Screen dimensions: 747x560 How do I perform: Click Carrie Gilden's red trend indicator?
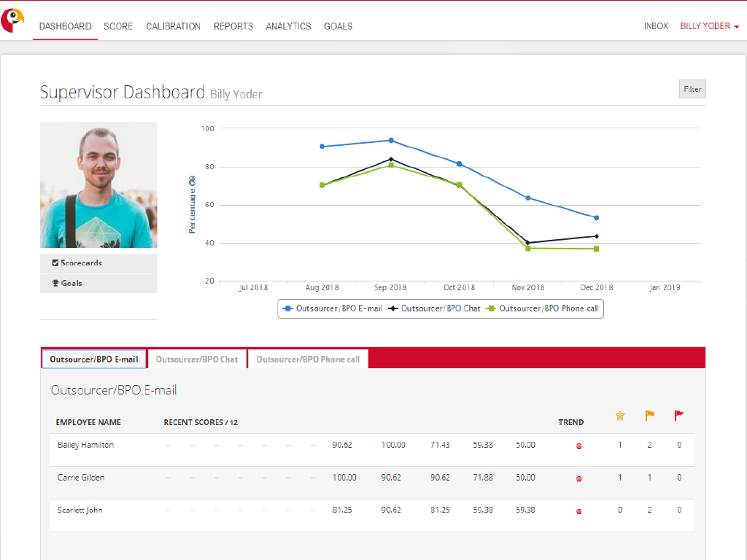pos(579,479)
